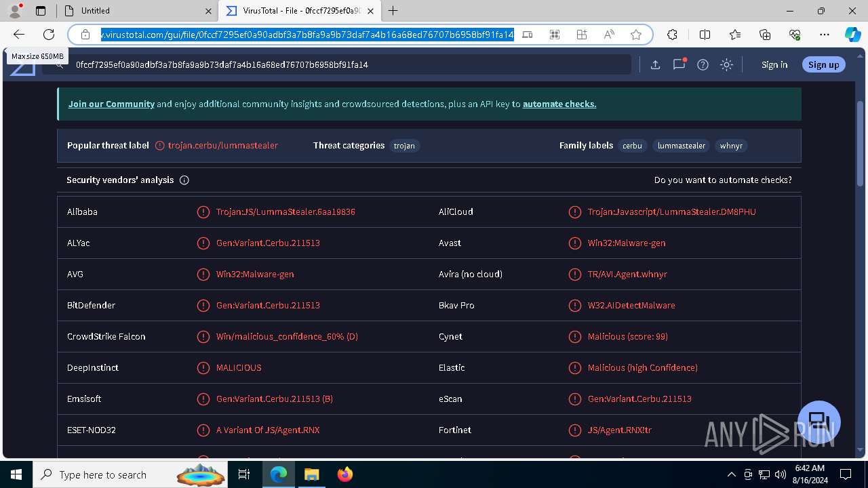Add this page to favorites with the star icon
The image size is (868, 488).
coord(636,35)
